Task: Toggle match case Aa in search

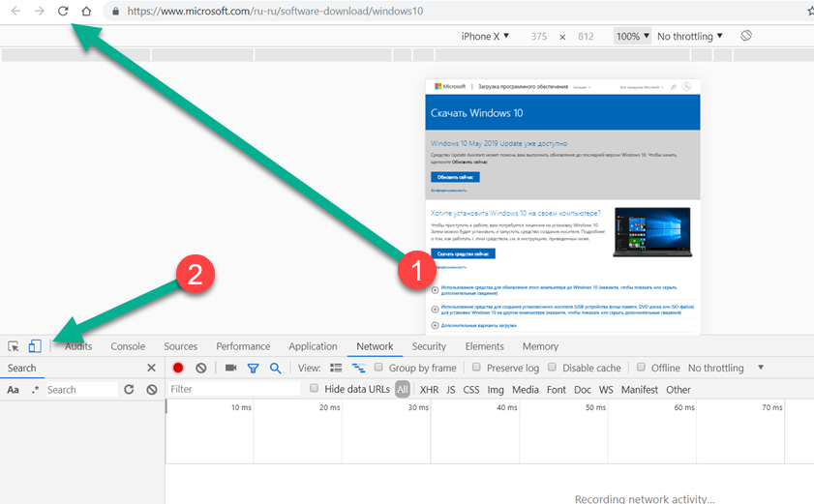Action: pyautogui.click(x=13, y=389)
